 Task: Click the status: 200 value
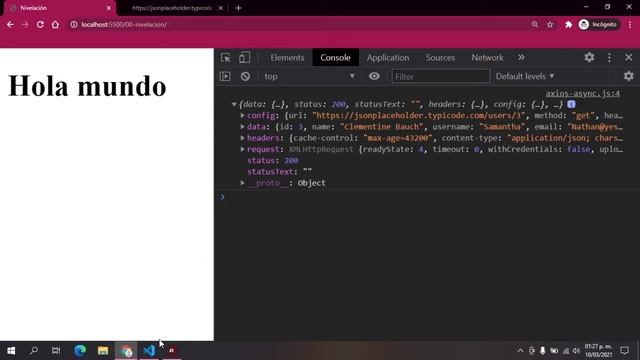click(291, 161)
